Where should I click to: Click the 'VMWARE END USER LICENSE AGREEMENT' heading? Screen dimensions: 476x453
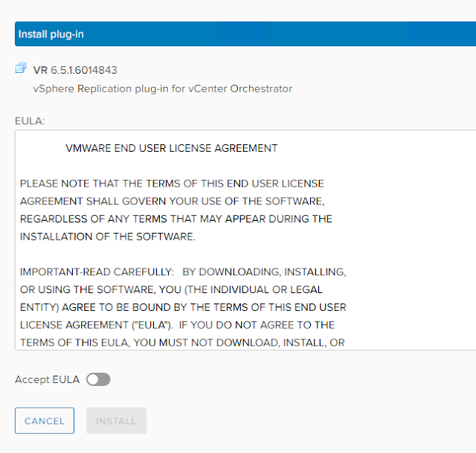tap(172, 148)
